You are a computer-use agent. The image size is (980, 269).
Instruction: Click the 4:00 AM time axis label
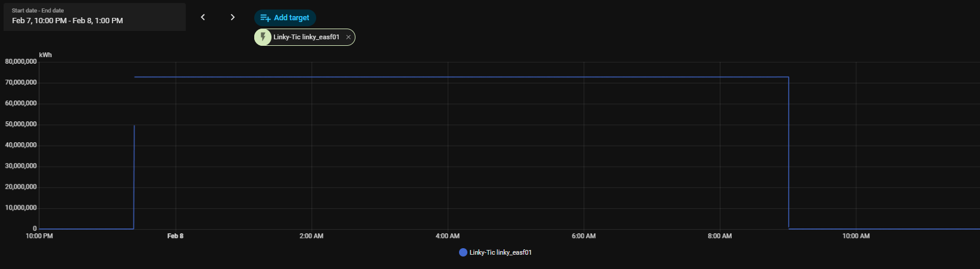tap(448, 236)
